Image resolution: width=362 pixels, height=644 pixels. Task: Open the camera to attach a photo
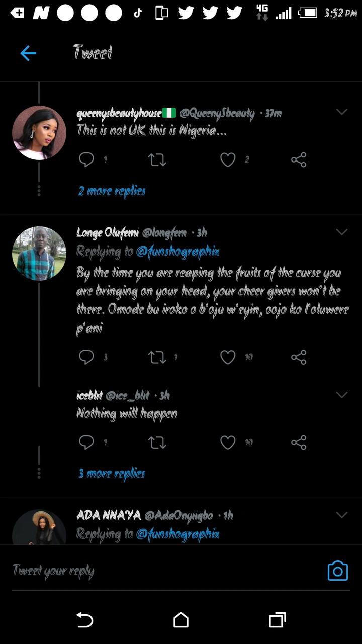tap(337, 571)
